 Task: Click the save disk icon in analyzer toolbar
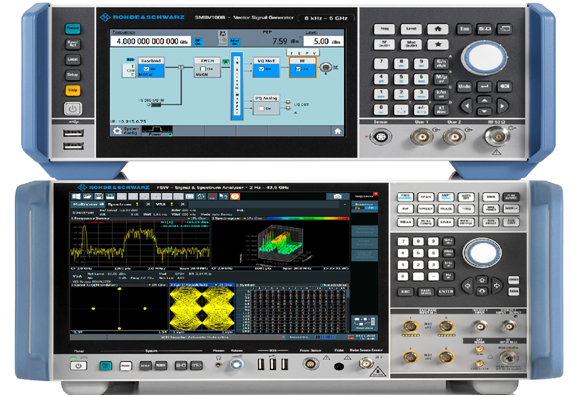[x=99, y=196]
